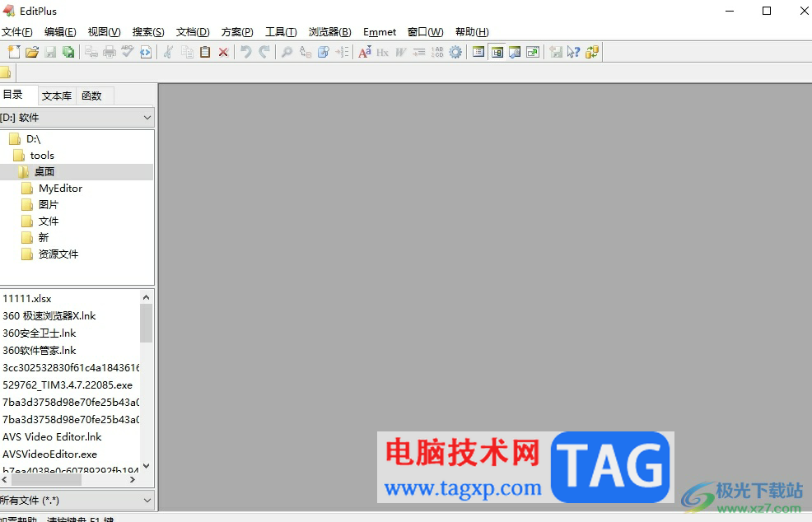This screenshot has height=522, width=812.
Task: Click the red X Delete icon
Action: coord(223,53)
